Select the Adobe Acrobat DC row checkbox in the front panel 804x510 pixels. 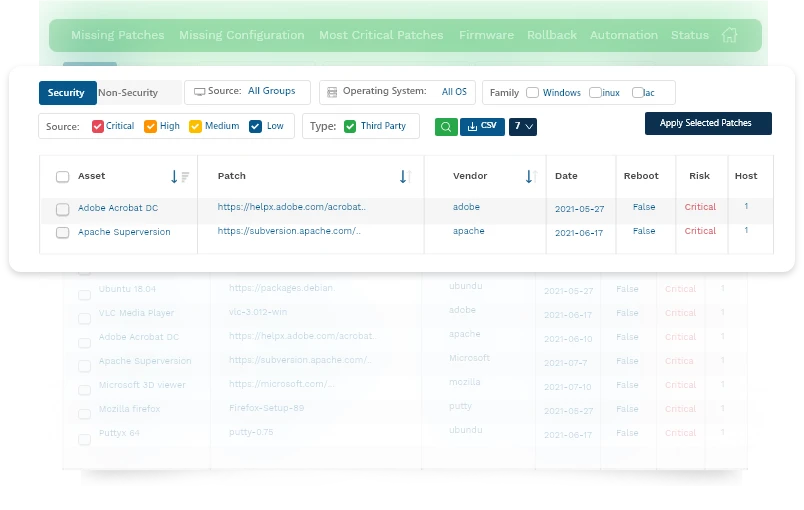click(x=63, y=209)
